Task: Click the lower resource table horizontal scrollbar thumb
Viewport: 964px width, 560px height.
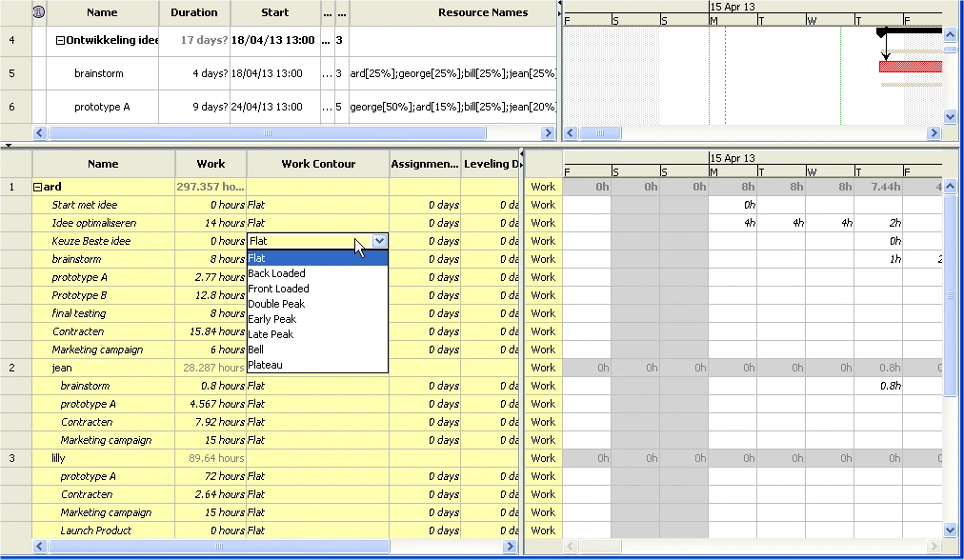Action: pyautogui.click(x=219, y=547)
